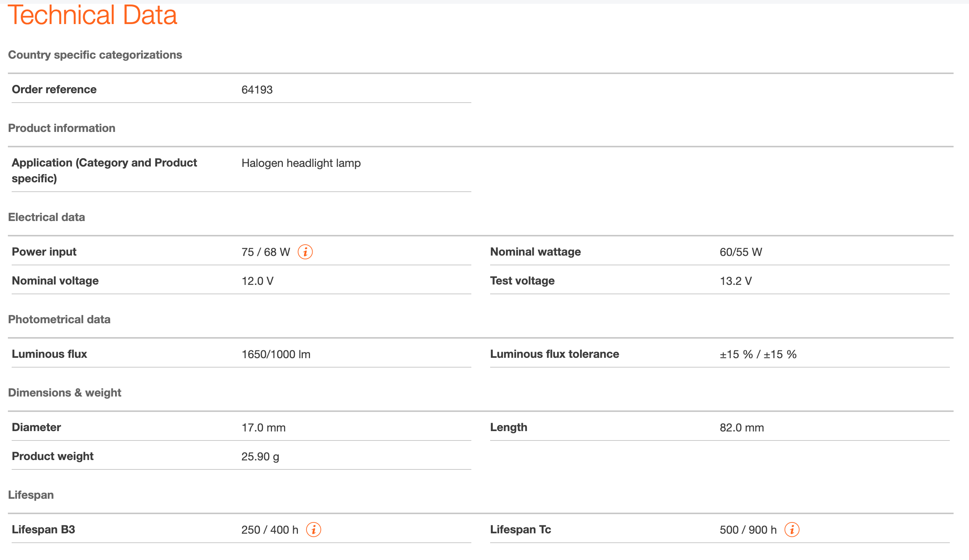Image resolution: width=969 pixels, height=560 pixels.
Task: Click the info icon beside Lifespan Tc
Action: pos(792,530)
